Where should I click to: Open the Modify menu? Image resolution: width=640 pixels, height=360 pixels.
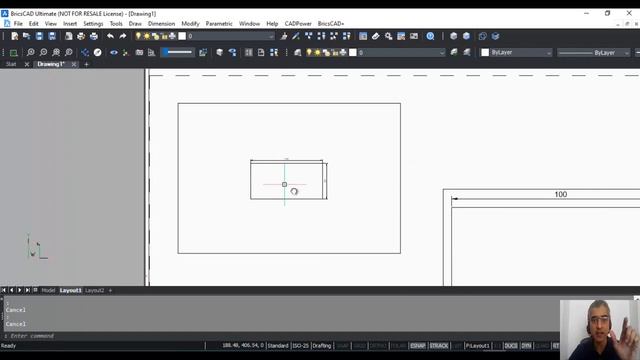click(x=190, y=24)
